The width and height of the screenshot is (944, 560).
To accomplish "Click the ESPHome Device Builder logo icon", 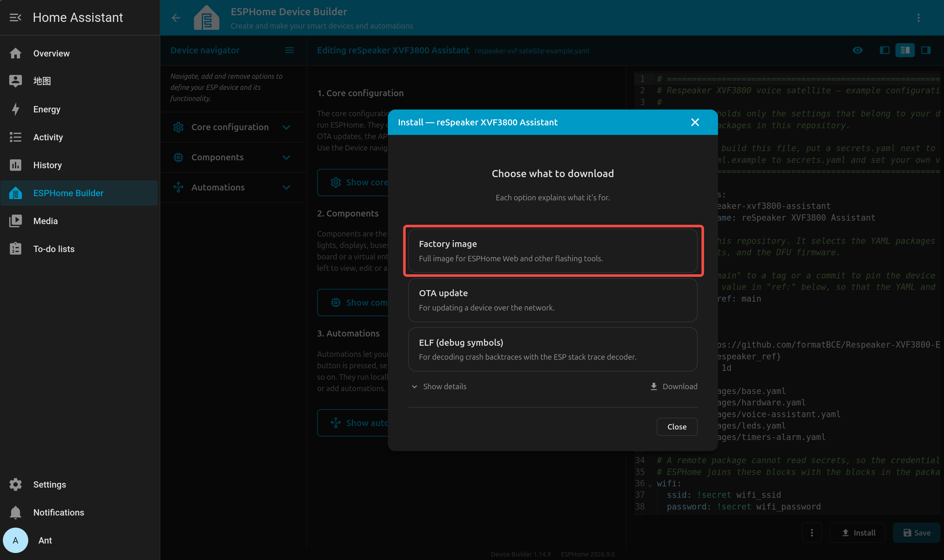I will pyautogui.click(x=206, y=18).
